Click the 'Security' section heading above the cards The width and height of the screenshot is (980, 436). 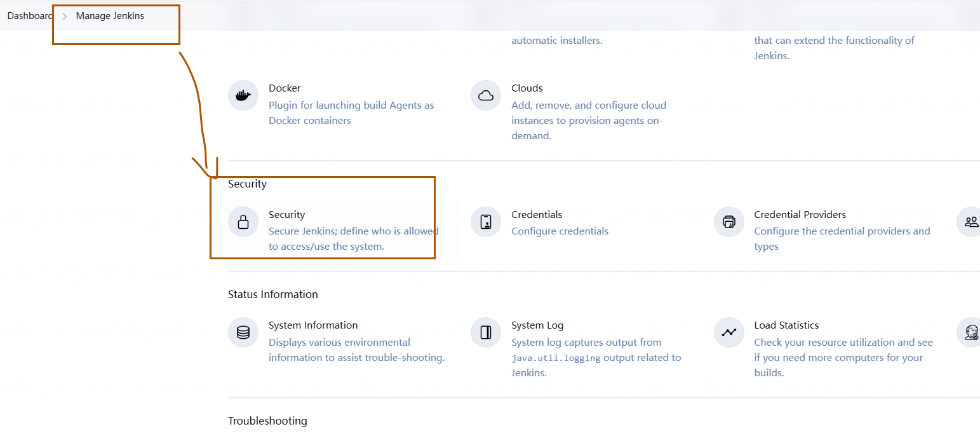(247, 184)
